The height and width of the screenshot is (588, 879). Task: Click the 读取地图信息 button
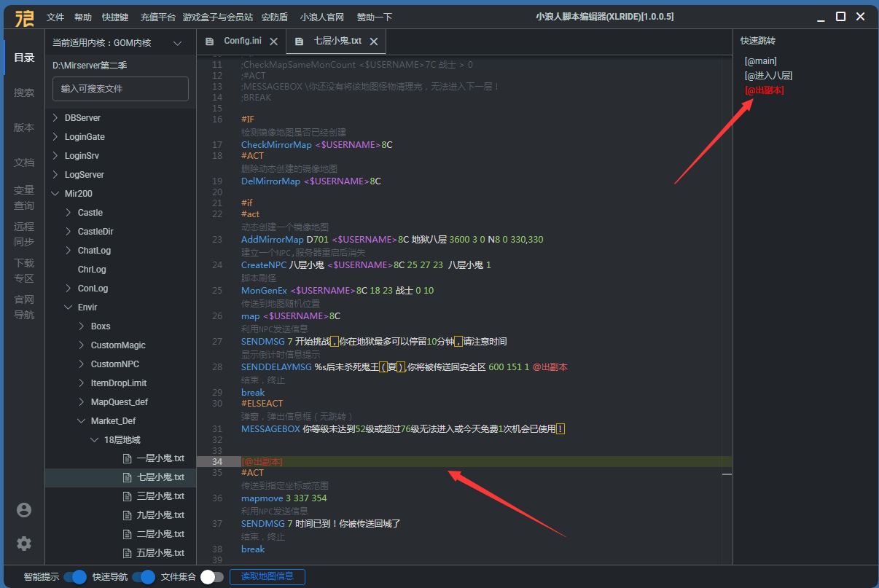point(267,576)
